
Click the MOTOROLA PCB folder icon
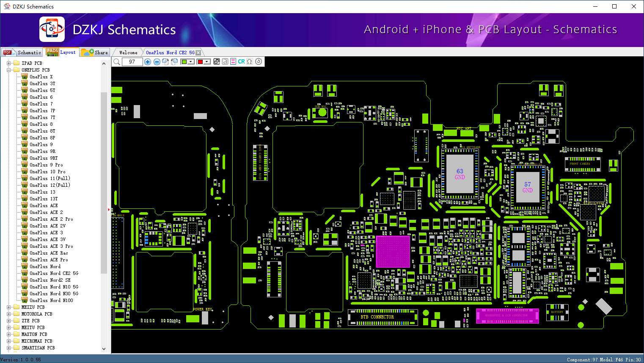pyautogui.click(x=17, y=314)
